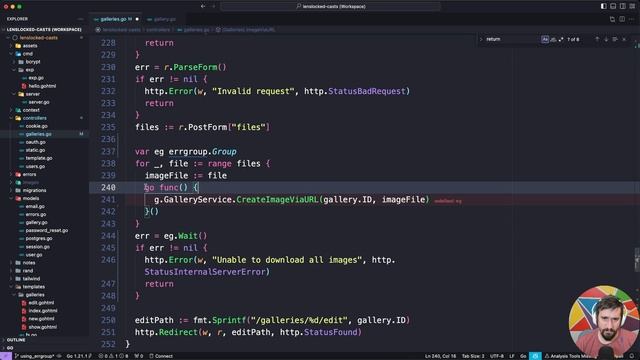The height and width of the screenshot is (360, 640).
Task: Toggle Match Whole Word in find widget
Action: (x=553, y=39)
